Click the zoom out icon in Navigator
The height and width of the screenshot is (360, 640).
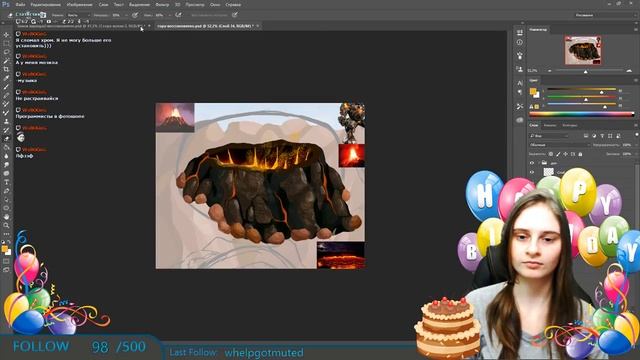(550, 71)
